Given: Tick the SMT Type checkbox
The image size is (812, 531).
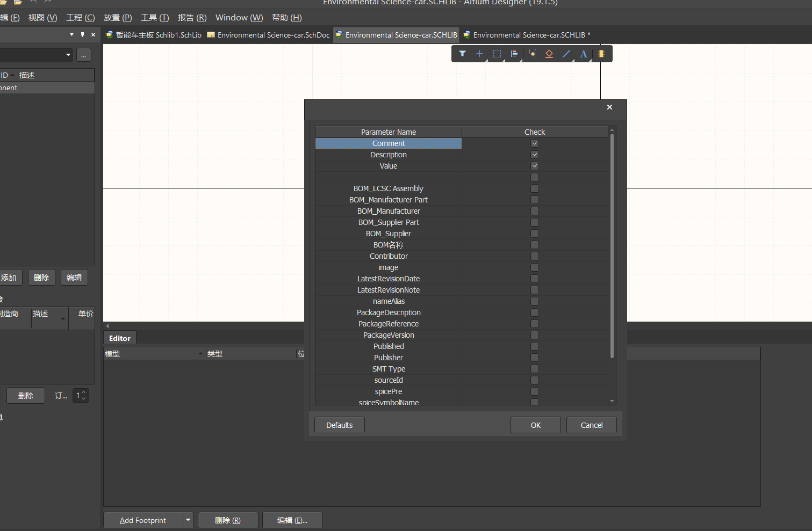Looking at the screenshot, I should [535, 369].
